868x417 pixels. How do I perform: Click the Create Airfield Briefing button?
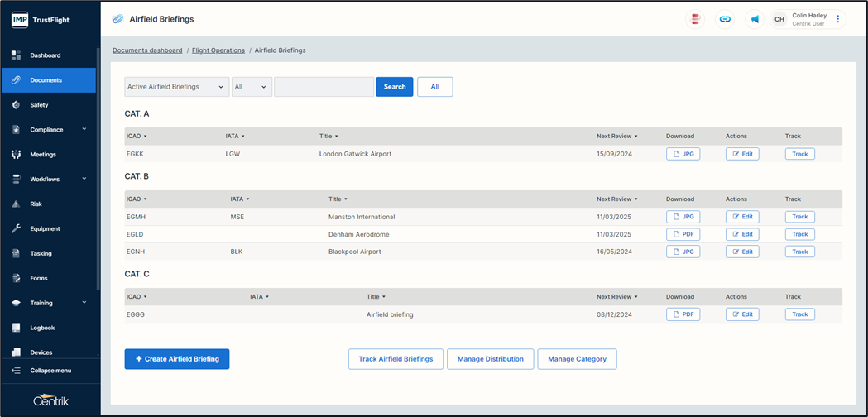pos(177,359)
